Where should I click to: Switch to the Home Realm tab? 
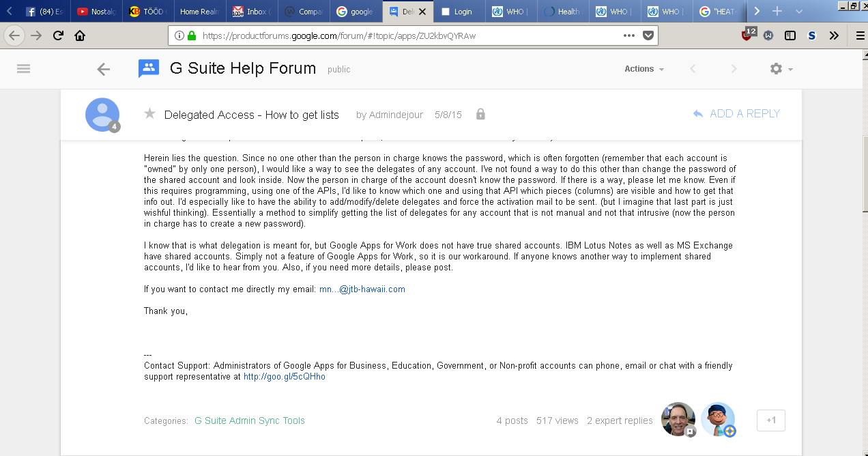[x=199, y=12]
